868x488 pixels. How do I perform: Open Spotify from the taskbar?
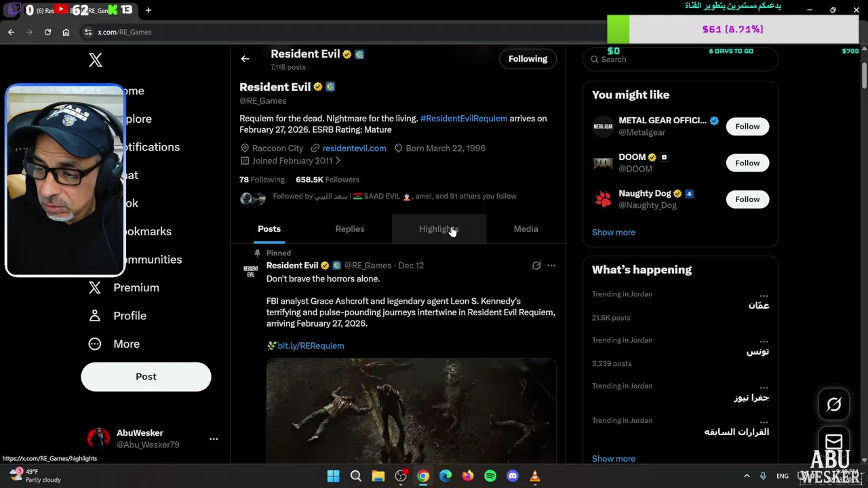[x=490, y=476]
